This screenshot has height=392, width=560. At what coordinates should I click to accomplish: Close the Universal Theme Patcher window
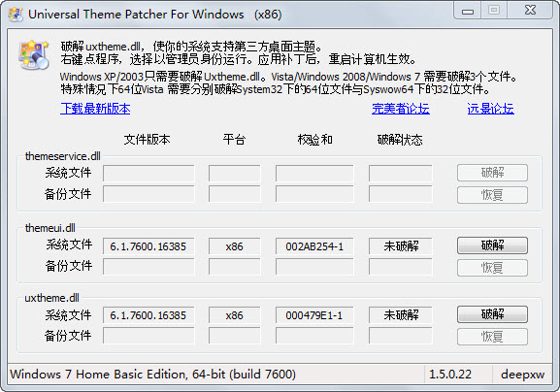click(530, 10)
